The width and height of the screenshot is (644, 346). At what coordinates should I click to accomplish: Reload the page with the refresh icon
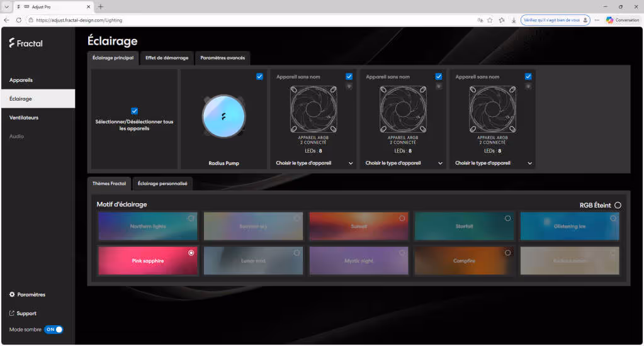(18, 20)
